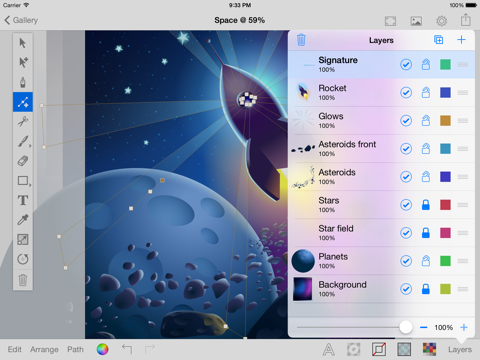The image size is (480, 360).
Task: Toggle visibility of the Stars layer
Action: point(406,205)
